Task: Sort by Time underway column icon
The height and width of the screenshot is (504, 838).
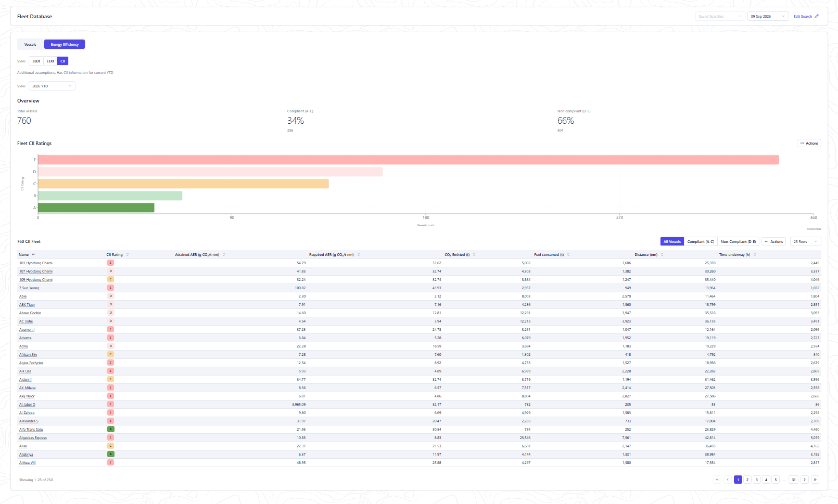Action: 755,254
